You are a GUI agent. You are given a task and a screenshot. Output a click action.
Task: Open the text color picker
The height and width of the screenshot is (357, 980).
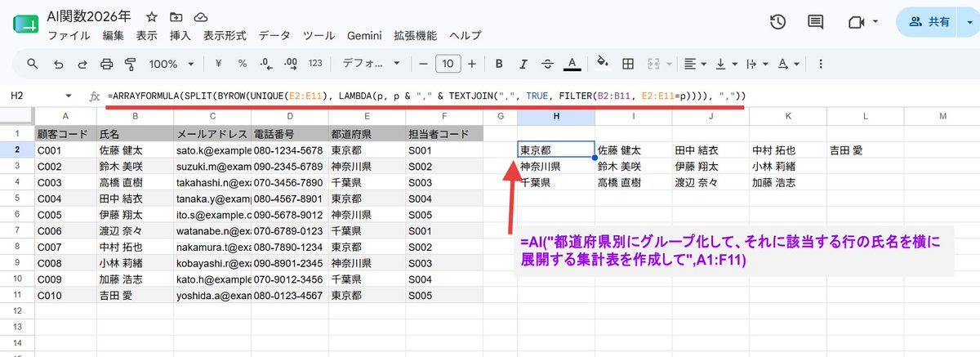[572, 64]
